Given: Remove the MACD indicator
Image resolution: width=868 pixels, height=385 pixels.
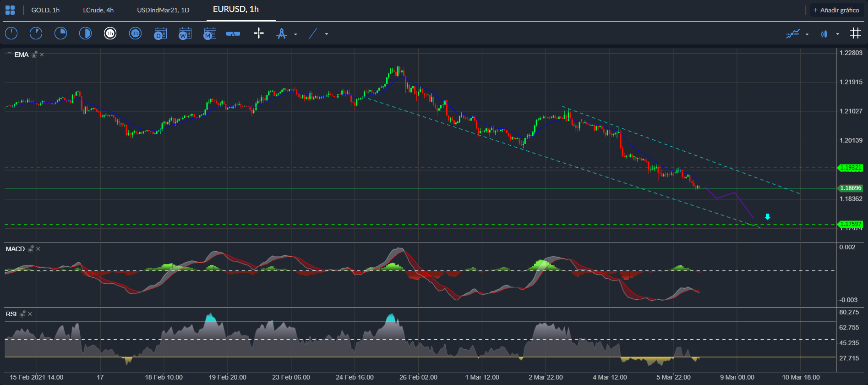Looking at the screenshot, I should [38, 249].
